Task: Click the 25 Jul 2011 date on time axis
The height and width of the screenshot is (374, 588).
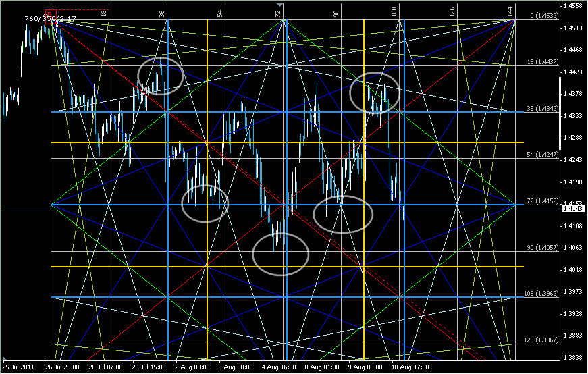Action: [18, 367]
